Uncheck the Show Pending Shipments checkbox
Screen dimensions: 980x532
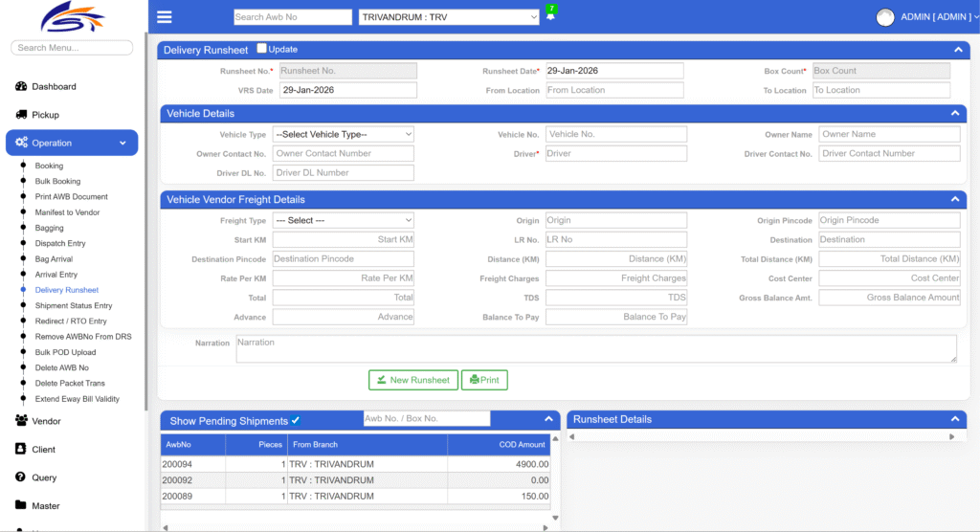(296, 420)
